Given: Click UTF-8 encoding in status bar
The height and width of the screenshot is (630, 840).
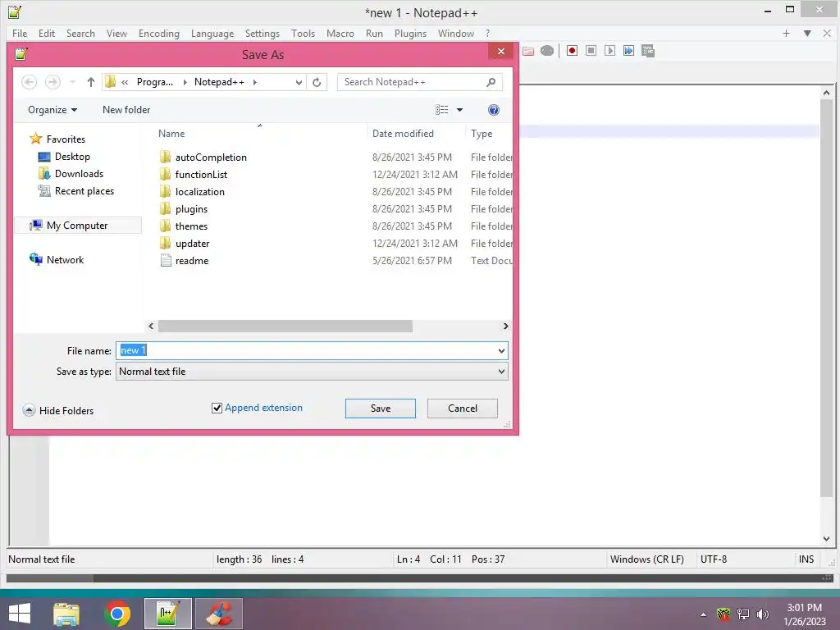Looking at the screenshot, I should point(714,559).
